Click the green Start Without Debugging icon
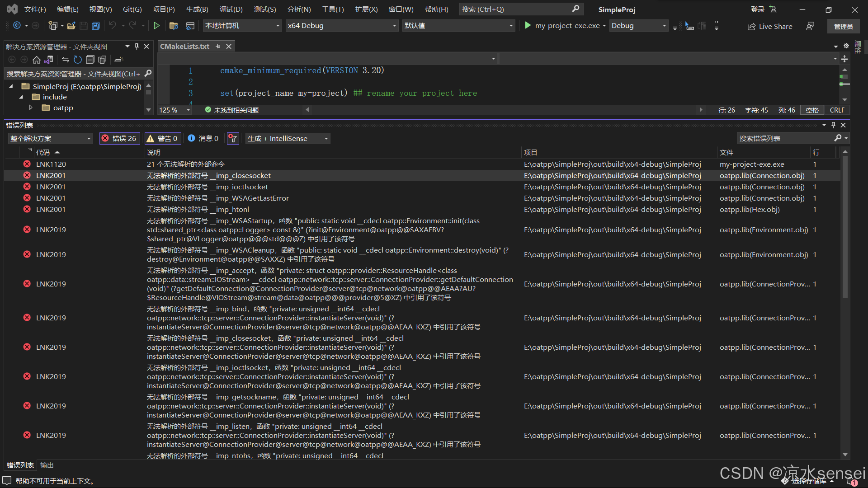The width and height of the screenshot is (868, 488). [156, 26]
